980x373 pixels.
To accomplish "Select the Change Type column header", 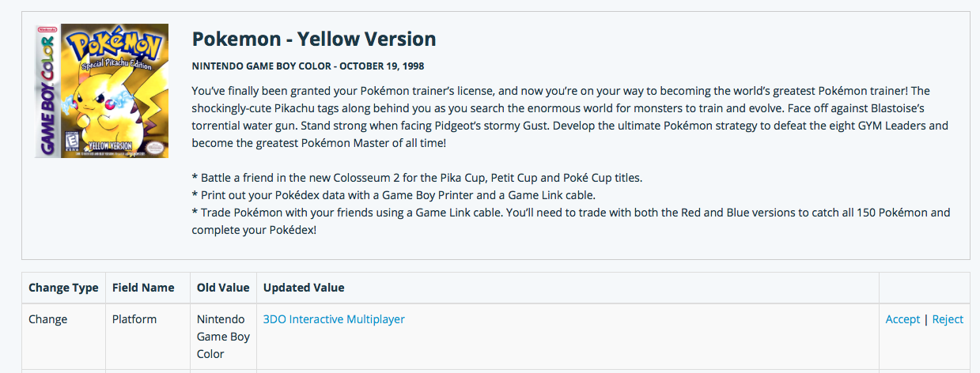I will pyautogui.click(x=63, y=288).
